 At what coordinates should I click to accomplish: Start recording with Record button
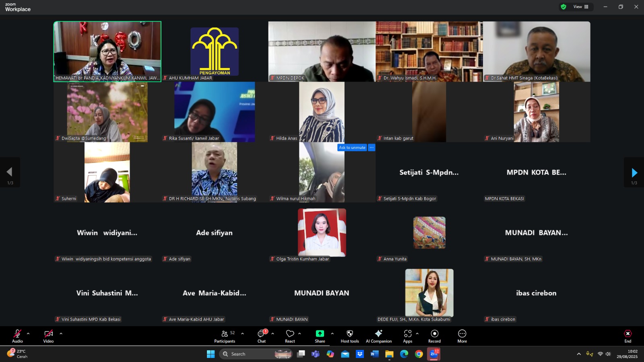point(434,336)
